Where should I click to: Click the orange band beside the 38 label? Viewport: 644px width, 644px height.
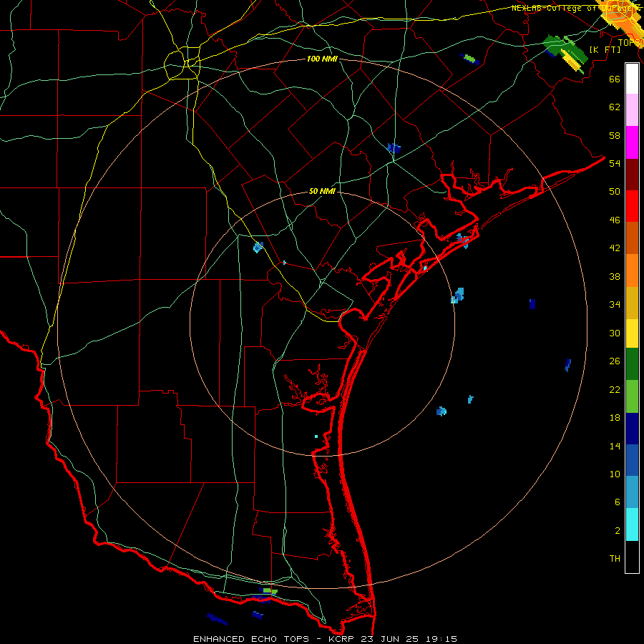pyautogui.click(x=632, y=270)
